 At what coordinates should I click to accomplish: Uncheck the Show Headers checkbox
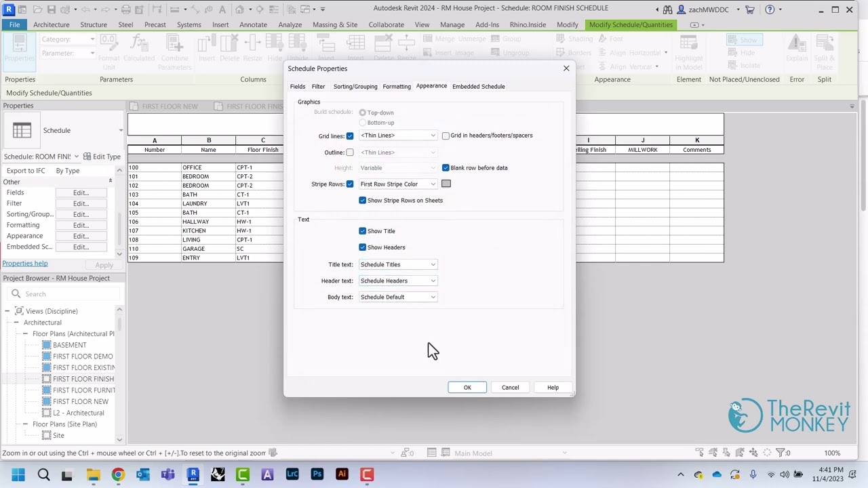point(362,247)
